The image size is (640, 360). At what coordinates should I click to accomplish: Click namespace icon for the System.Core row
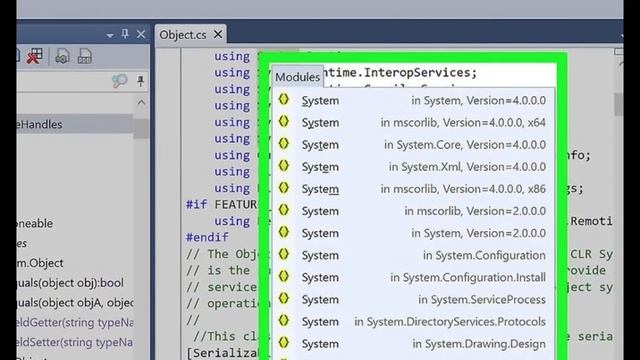(x=284, y=143)
